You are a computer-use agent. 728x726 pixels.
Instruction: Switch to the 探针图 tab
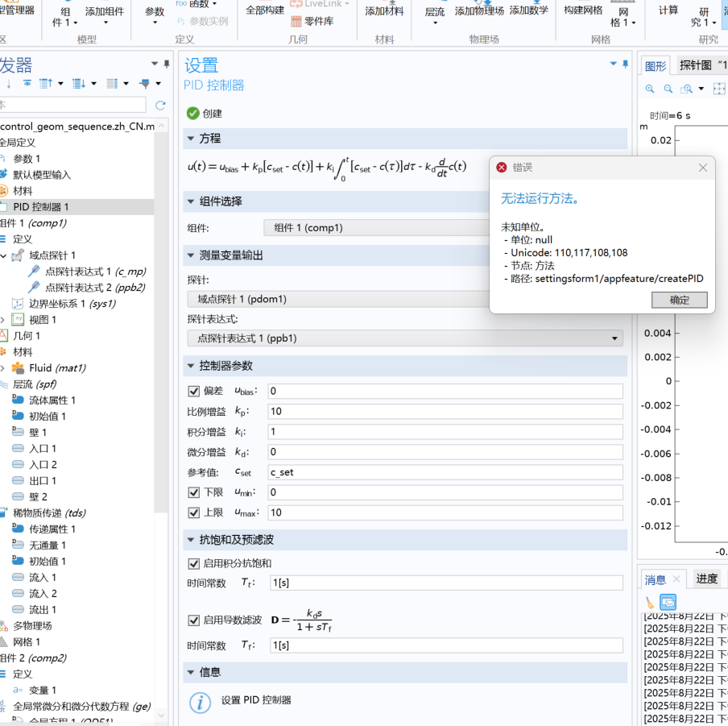tap(696, 65)
